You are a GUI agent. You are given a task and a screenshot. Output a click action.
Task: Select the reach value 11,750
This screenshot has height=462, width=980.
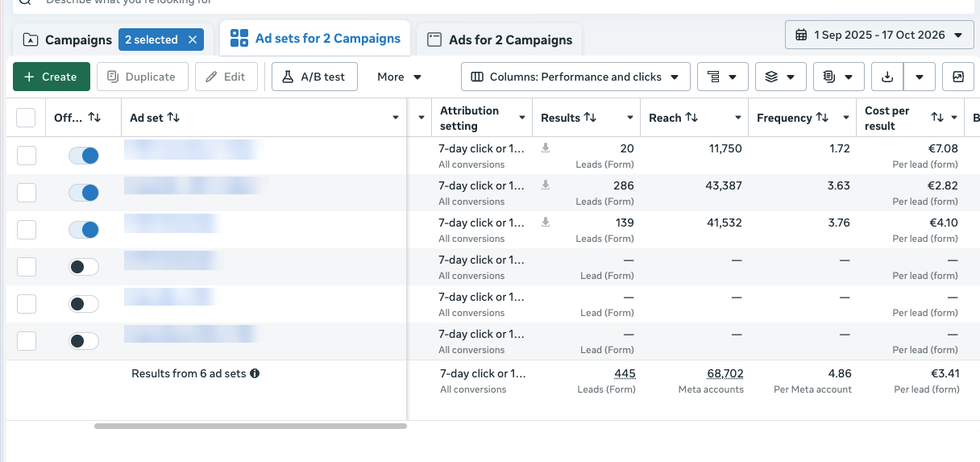pyautogui.click(x=725, y=148)
